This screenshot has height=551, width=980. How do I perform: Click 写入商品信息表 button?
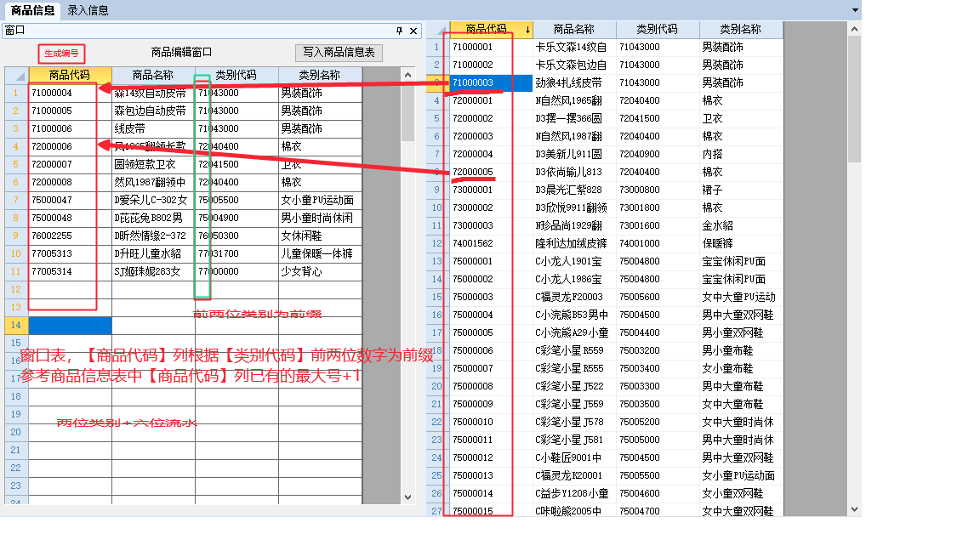pos(339,53)
